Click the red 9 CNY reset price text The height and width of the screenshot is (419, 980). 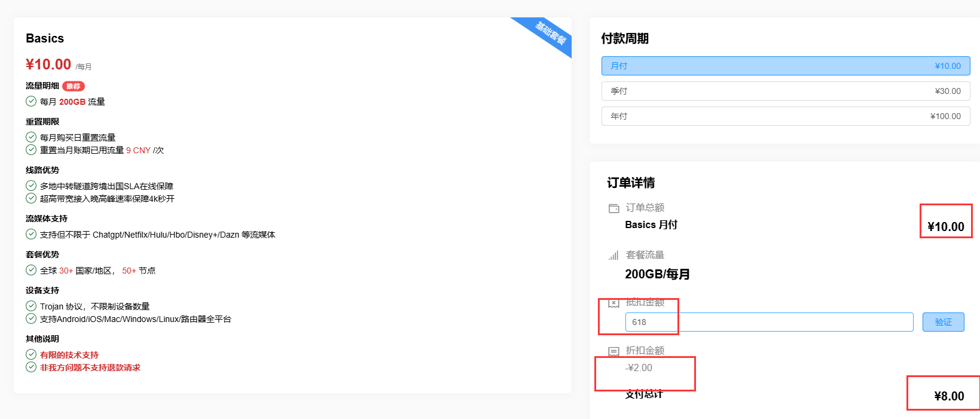(x=138, y=150)
